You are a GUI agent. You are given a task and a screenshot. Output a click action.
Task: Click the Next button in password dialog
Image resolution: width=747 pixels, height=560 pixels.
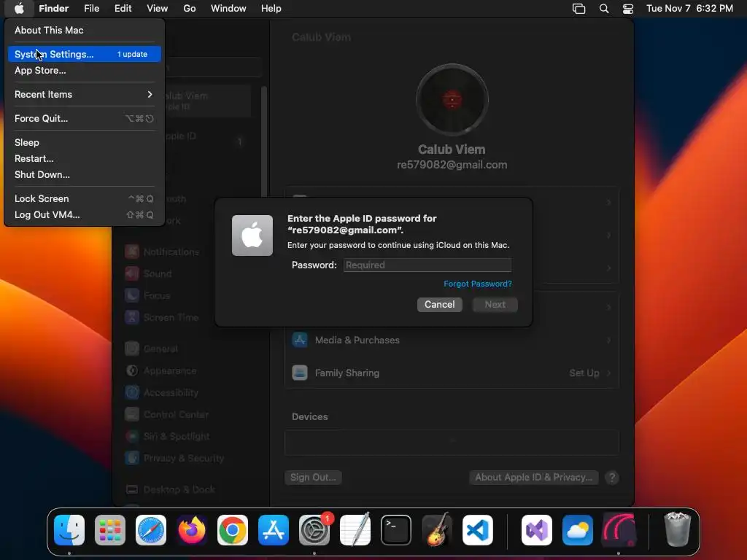(495, 305)
